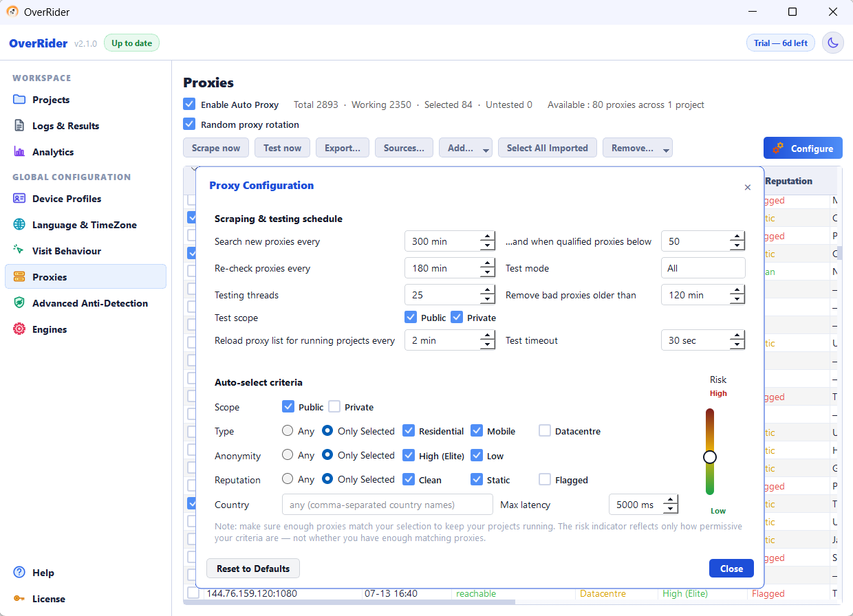Select Proxies in the sidebar
The width and height of the screenshot is (853, 616).
85,277
